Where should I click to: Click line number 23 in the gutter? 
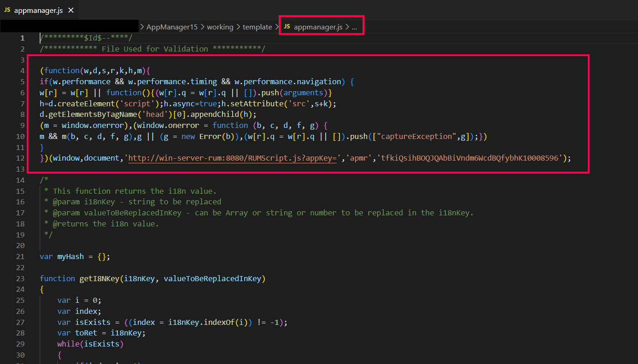tap(20, 278)
